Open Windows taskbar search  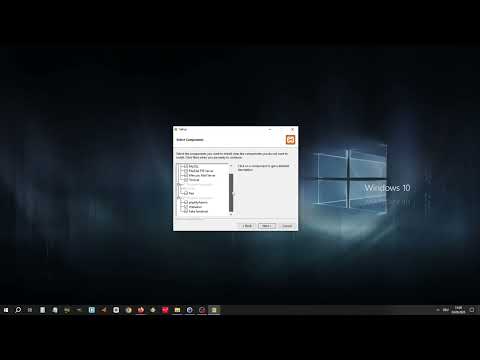18,310
